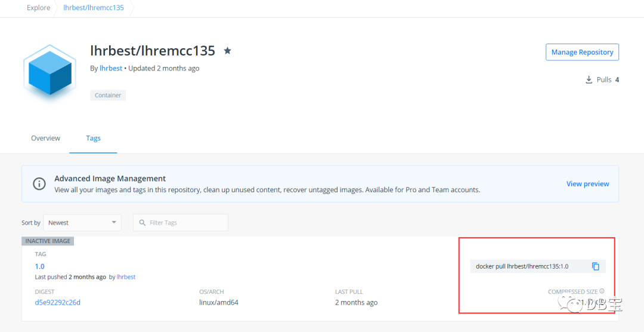The height and width of the screenshot is (332, 644).
Task: Click lhrbest/lhremcc135 breadcrumb link
Action: [94, 8]
